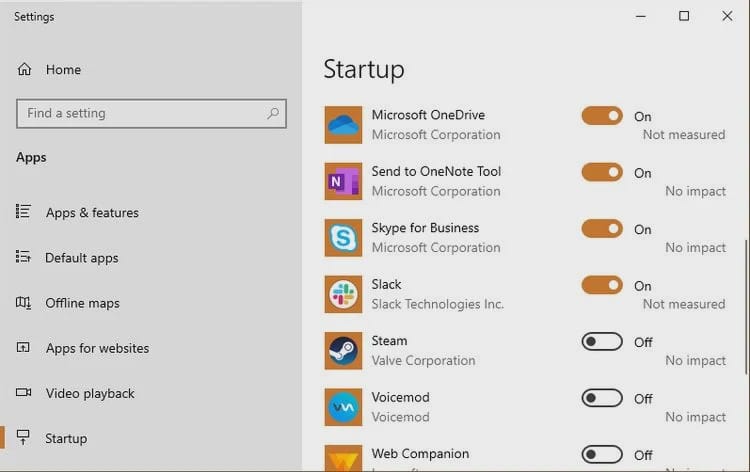Viewport: 750px width, 472px height.
Task: Enable Voicemod startup toggle
Action: (x=602, y=399)
